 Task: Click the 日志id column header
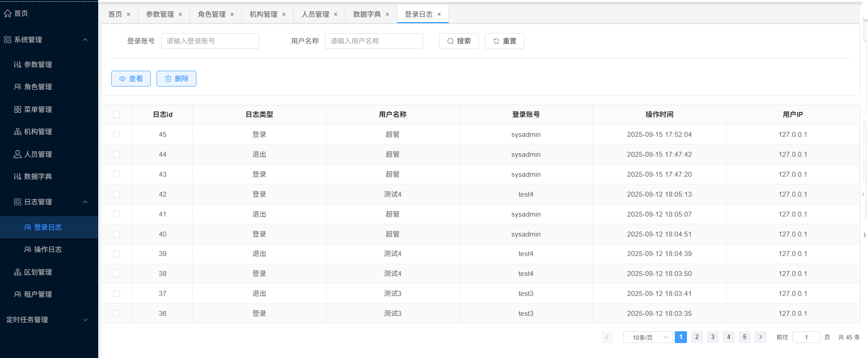[x=163, y=115]
